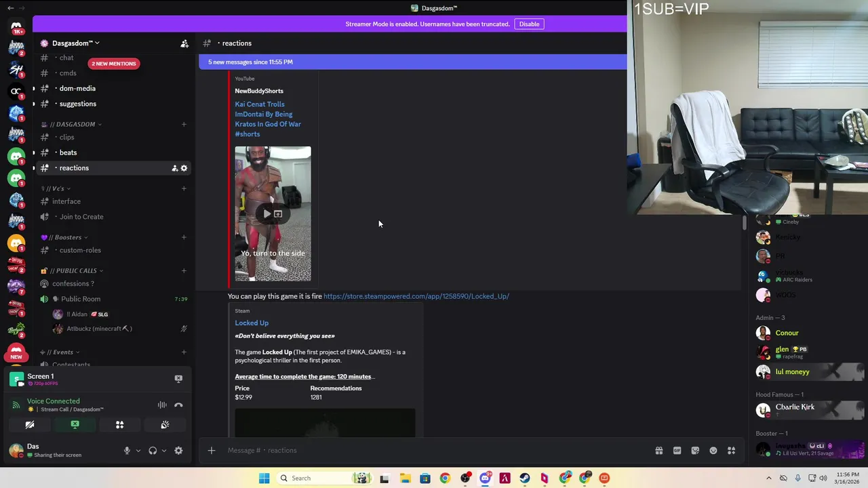868x488 pixels.
Task: Click the Windows Start button
Action: point(264,478)
